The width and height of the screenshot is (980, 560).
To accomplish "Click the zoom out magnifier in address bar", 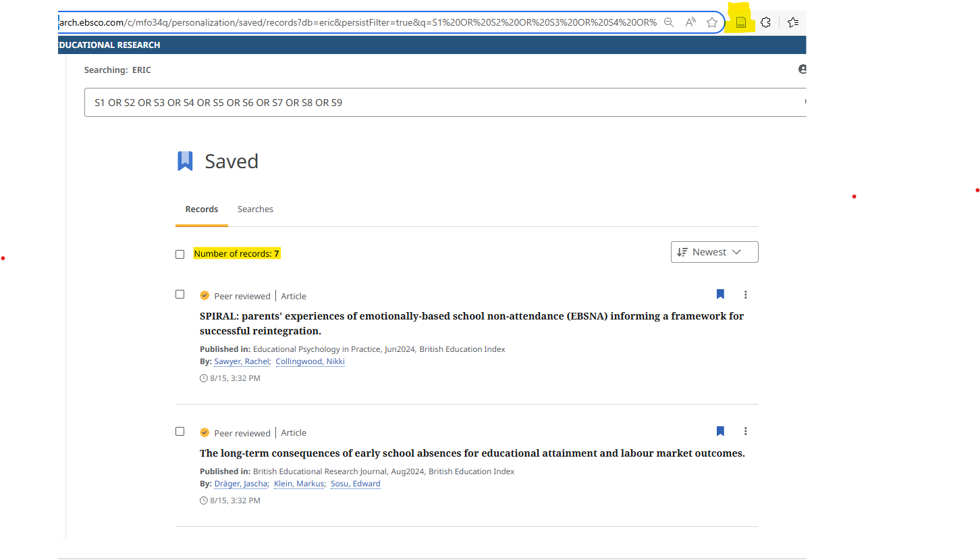I will pos(668,22).
